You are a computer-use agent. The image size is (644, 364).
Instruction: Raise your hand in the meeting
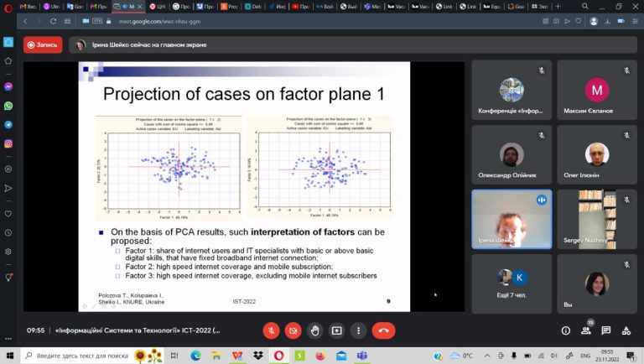(315, 330)
